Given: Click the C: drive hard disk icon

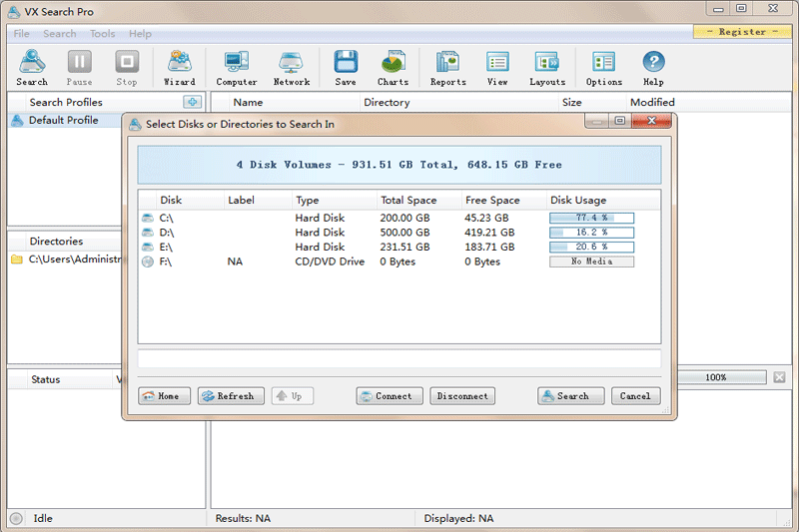Looking at the screenshot, I should (x=148, y=218).
